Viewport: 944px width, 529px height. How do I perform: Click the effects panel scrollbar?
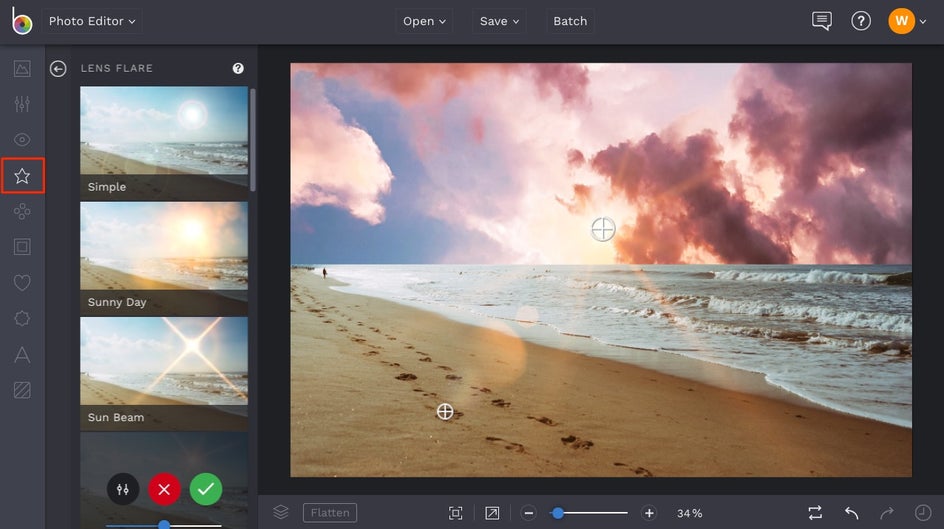[253, 140]
